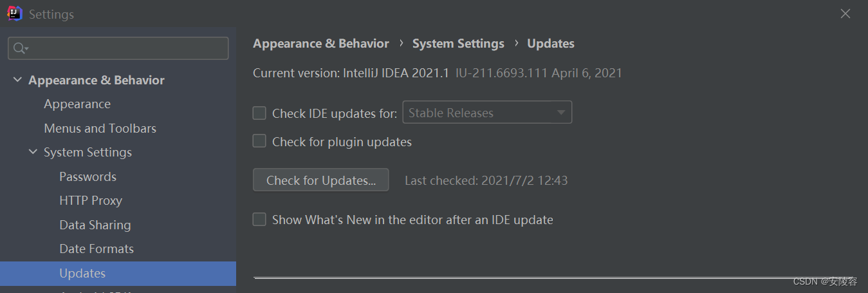Open Date Formats settings page
Screen dimensions: 868x293
point(97,249)
